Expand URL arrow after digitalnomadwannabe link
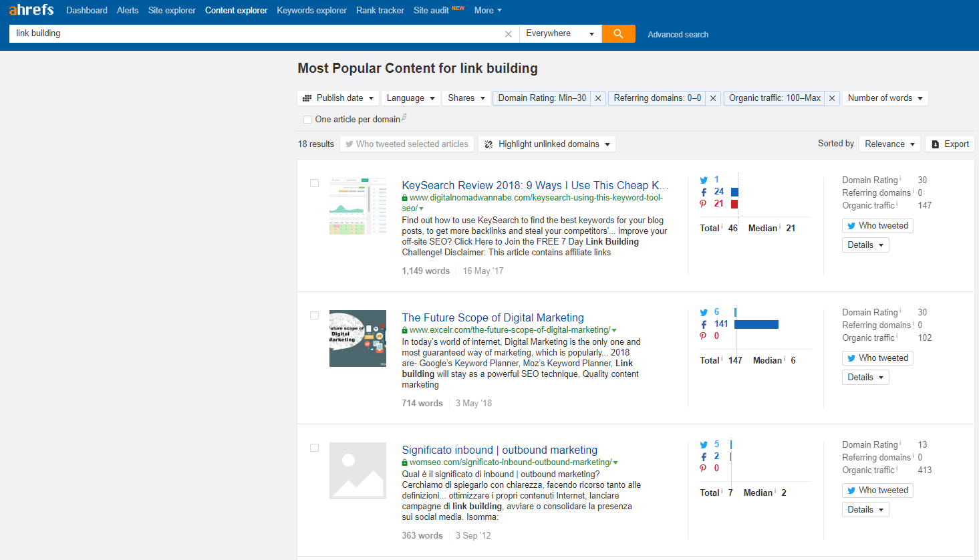 (421, 209)
